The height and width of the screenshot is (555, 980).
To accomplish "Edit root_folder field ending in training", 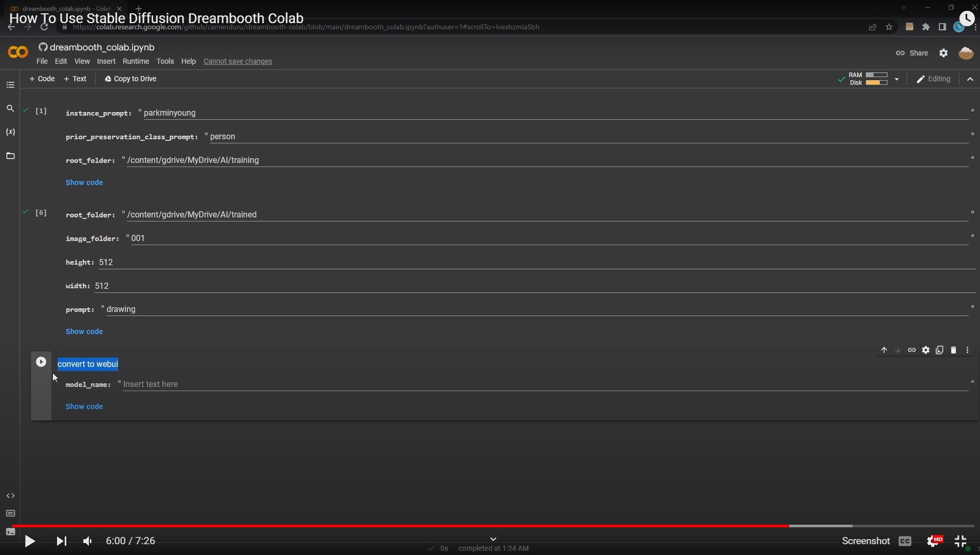I will pos(547,160).
